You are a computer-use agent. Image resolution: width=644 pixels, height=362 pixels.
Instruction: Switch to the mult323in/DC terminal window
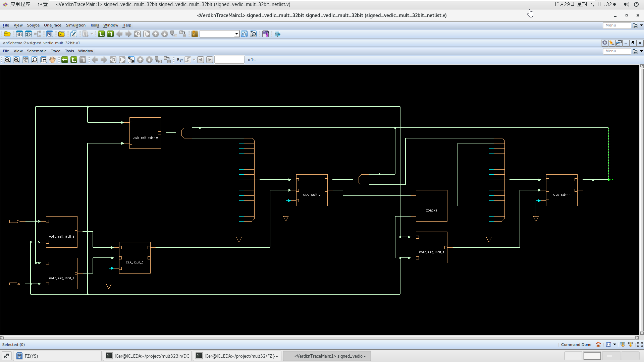pos(148,356)
